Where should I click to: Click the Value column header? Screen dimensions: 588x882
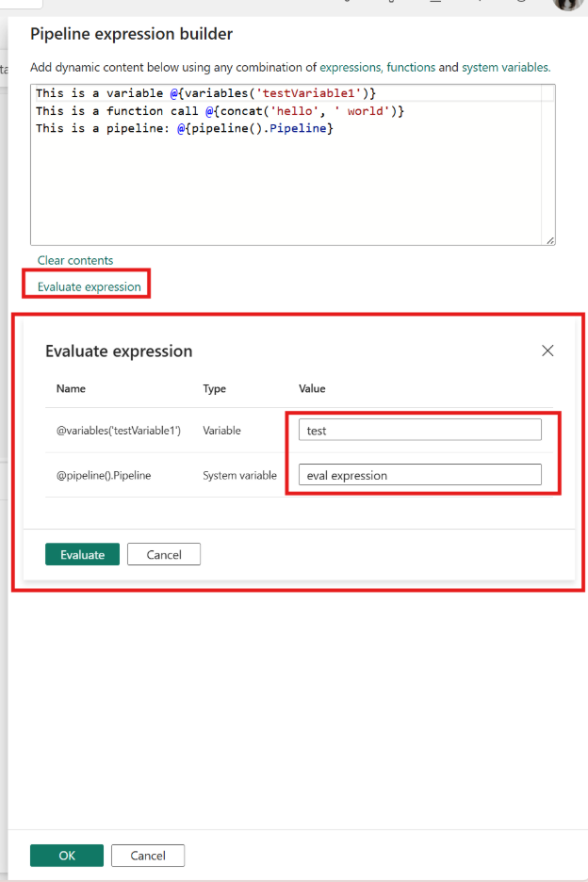point(312,388)
